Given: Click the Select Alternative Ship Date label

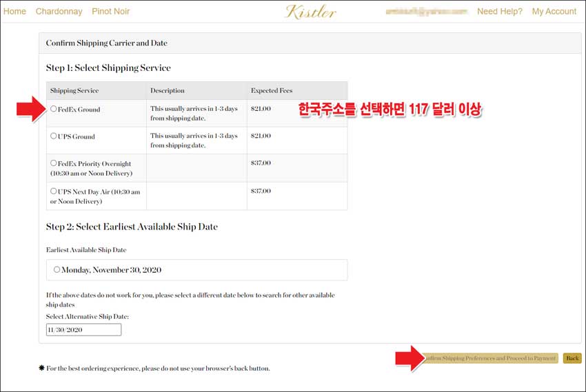Looking at the screenshot, I should (88, 317).
